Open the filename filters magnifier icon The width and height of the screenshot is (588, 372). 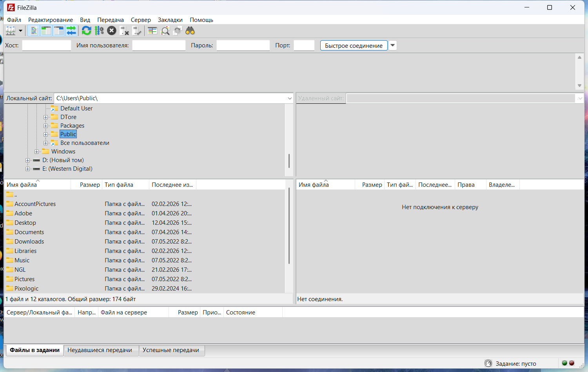point(165,31)
